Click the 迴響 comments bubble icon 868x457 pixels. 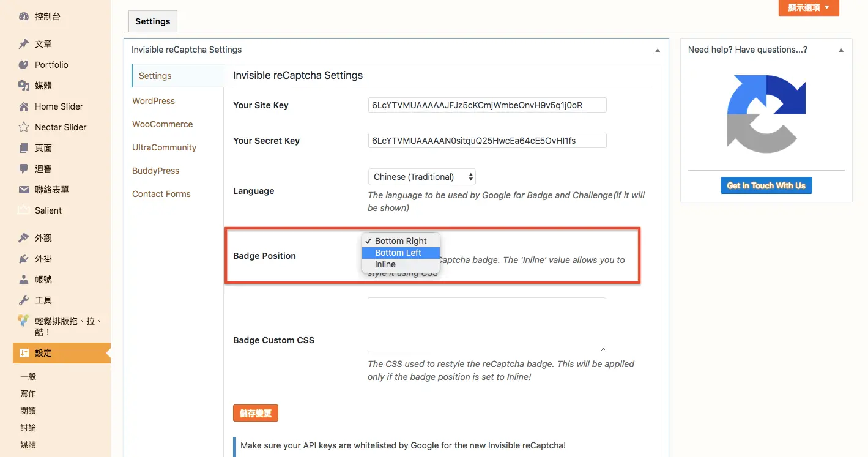tap(24, 169)
